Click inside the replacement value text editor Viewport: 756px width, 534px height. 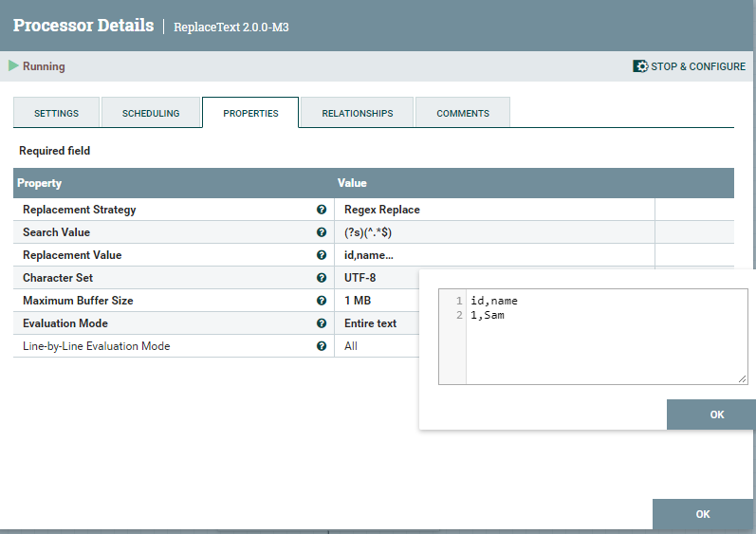(x=606, y=337)
